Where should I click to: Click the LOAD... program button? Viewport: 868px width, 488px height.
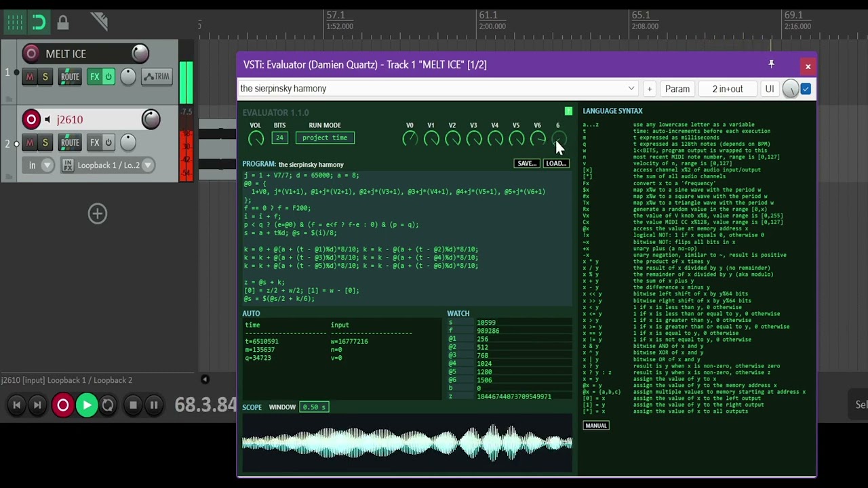(x=555, y=163)
